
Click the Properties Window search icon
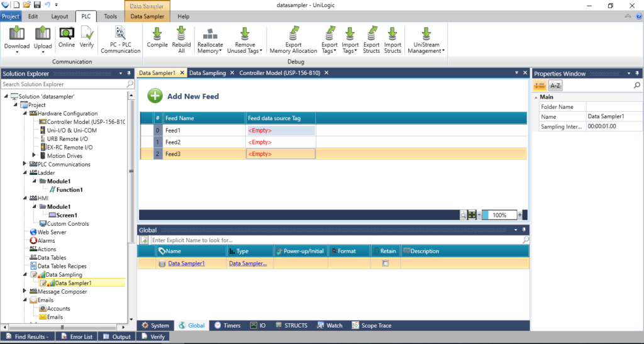[x=636, y=86]
